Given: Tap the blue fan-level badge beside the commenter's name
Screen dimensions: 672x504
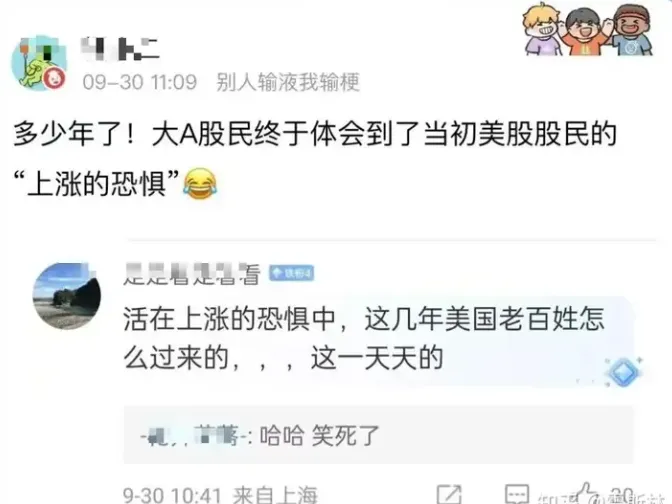Looking at the screenshot, I should click(x=291, y=273).
